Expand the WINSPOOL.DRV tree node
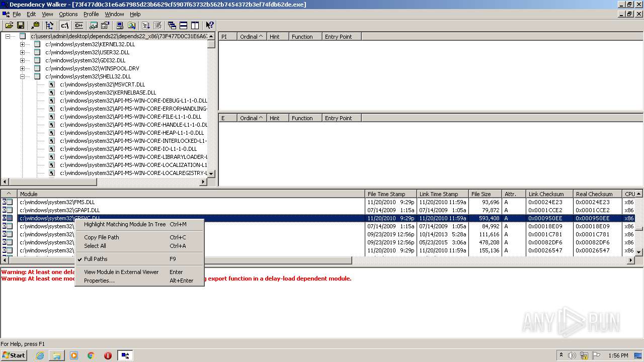 [x=22, y=68]
